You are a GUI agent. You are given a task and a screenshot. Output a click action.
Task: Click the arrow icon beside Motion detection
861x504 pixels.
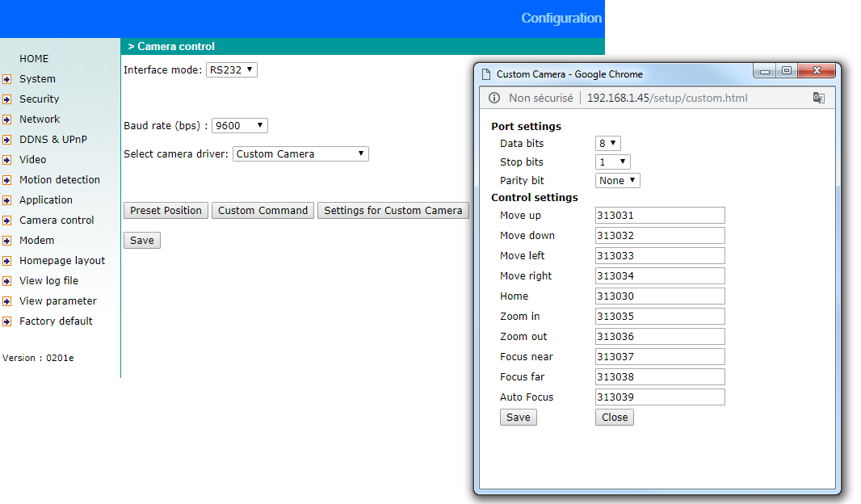click(x=6, y=180)
